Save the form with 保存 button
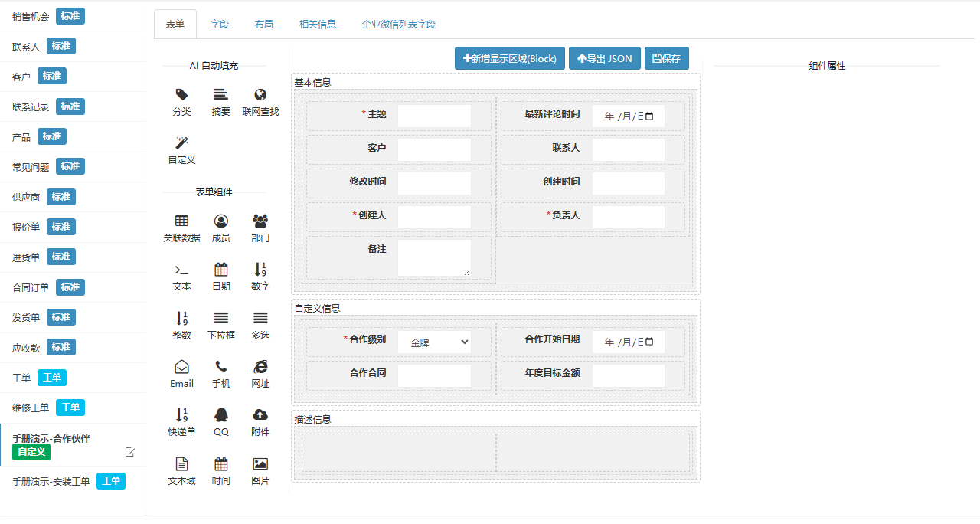 coord(667,58)
